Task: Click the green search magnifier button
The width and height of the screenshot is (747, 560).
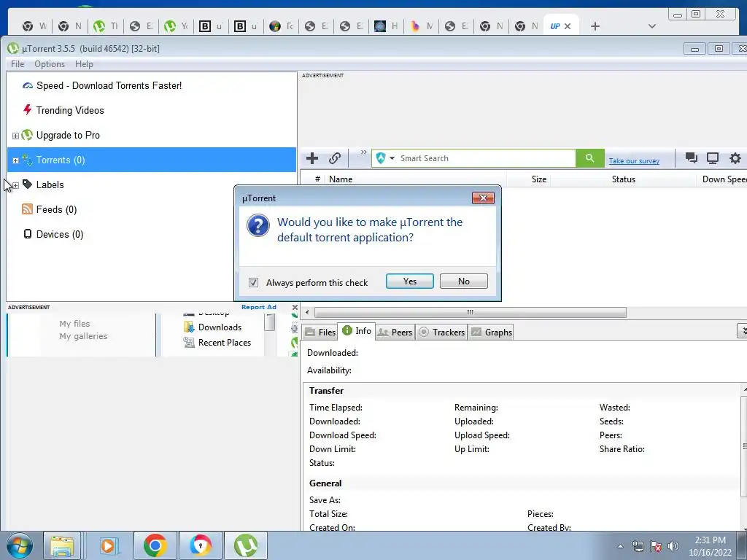Action: [589, 158]
